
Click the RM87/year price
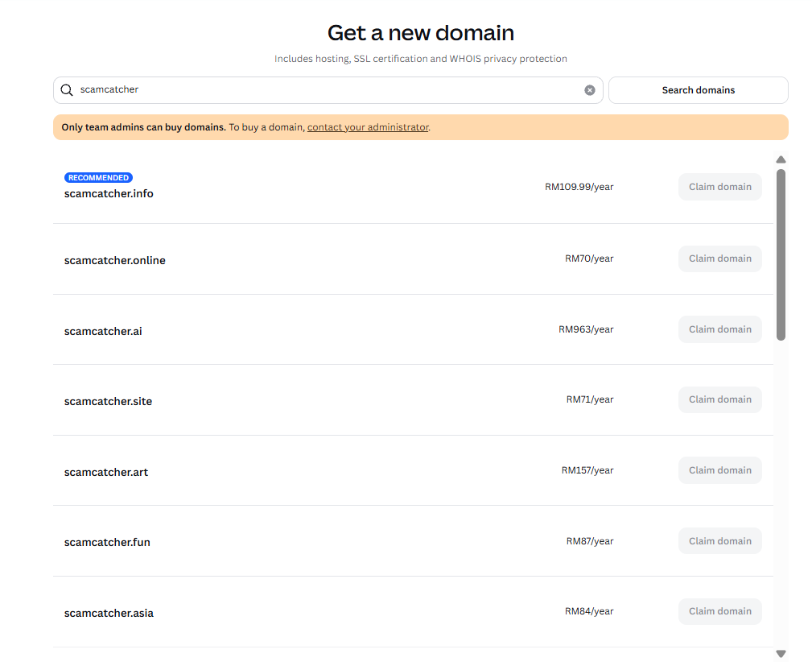pos(590,541)
